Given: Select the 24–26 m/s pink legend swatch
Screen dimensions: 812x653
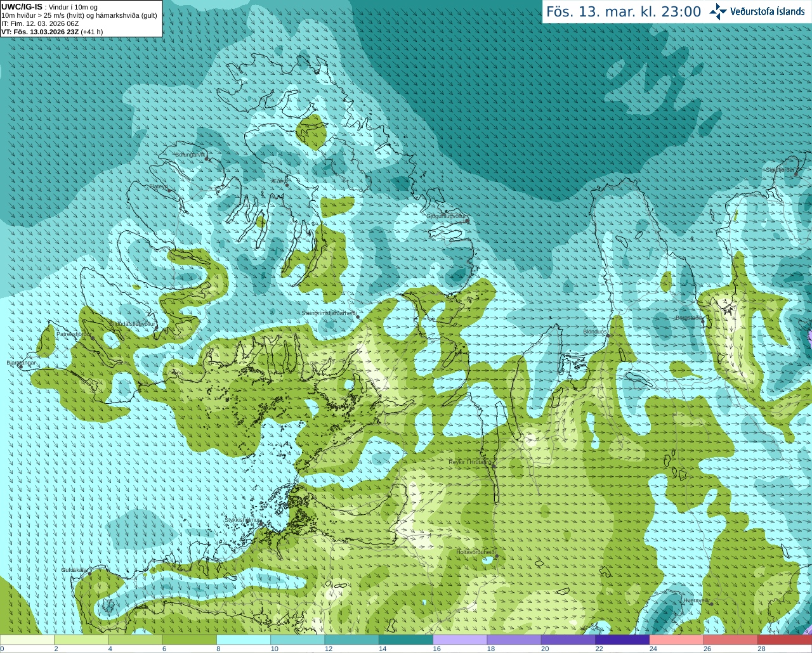Looking at the screenshot, I should point(677,639).
